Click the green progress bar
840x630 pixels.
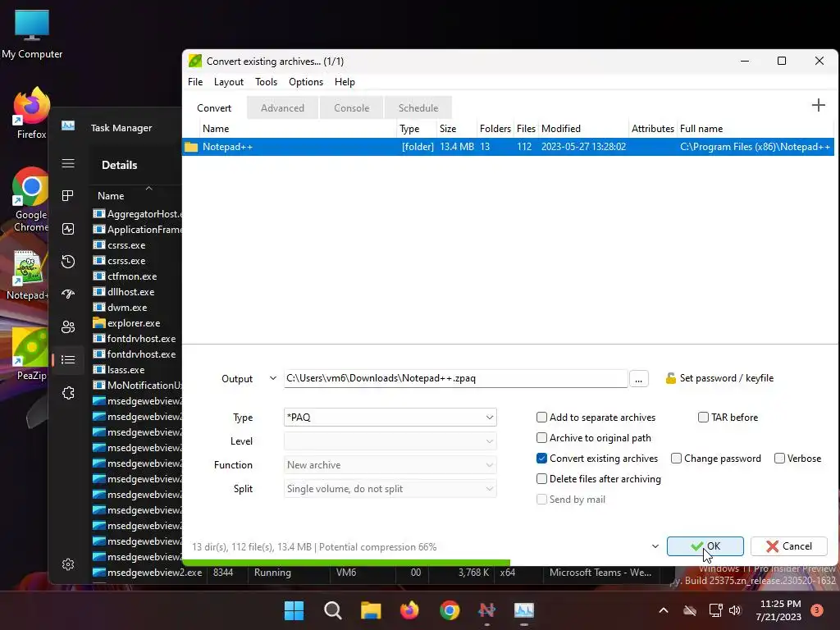pos(346,563)
